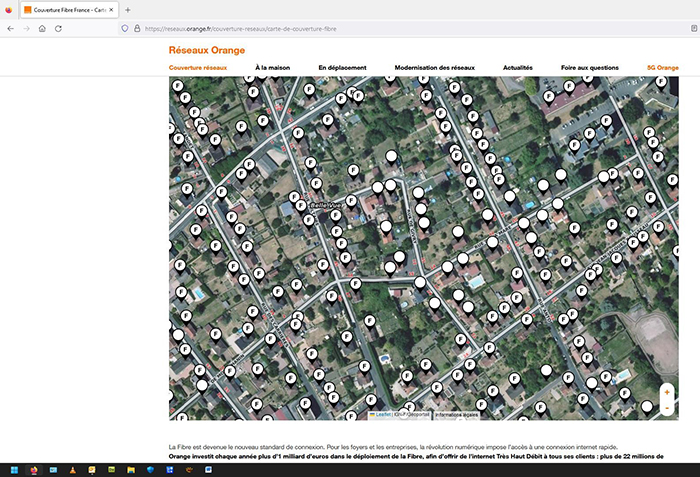Reload the Orange coverage page
The image size is (700, 477).
tap(58, 29)
